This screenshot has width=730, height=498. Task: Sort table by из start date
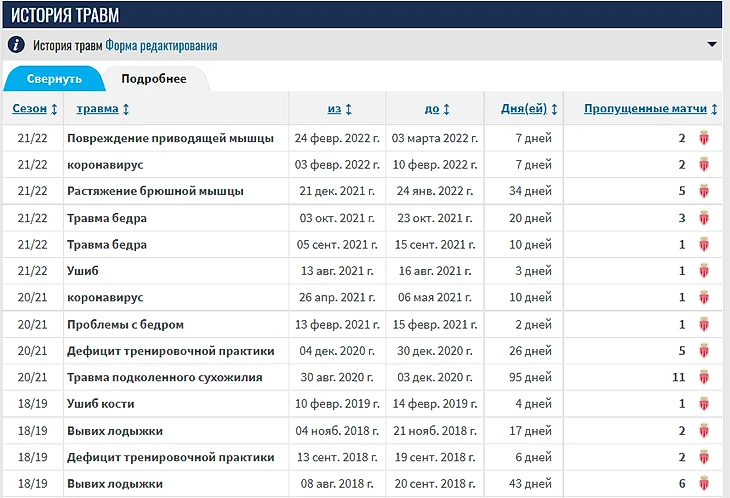[x=339, y=108]
